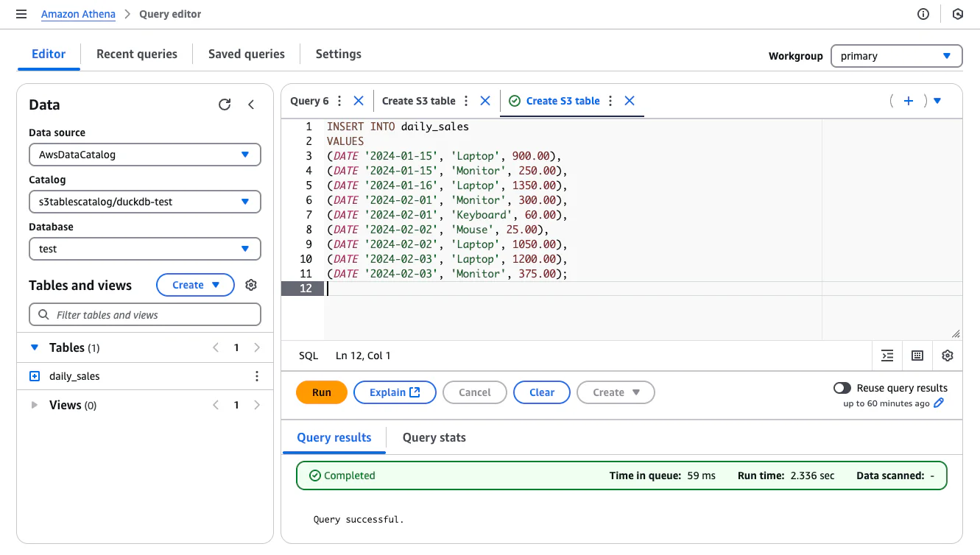Collapse the Data panel with left chevron
Screen dimensions: 980x555
[251, 105]
